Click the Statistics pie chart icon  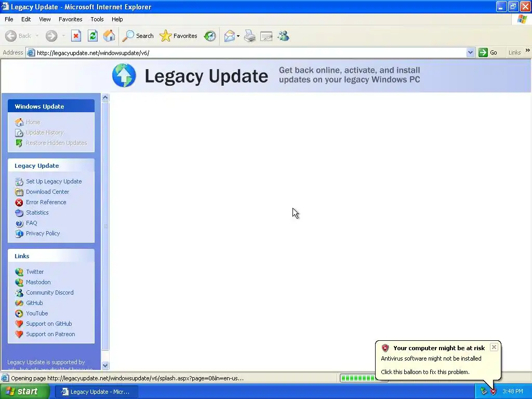pos(19,212)
